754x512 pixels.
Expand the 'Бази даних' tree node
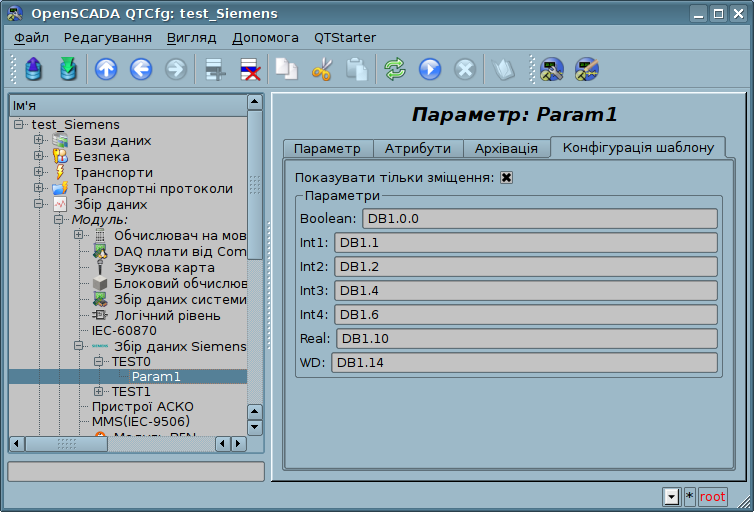tap(39, 141)
